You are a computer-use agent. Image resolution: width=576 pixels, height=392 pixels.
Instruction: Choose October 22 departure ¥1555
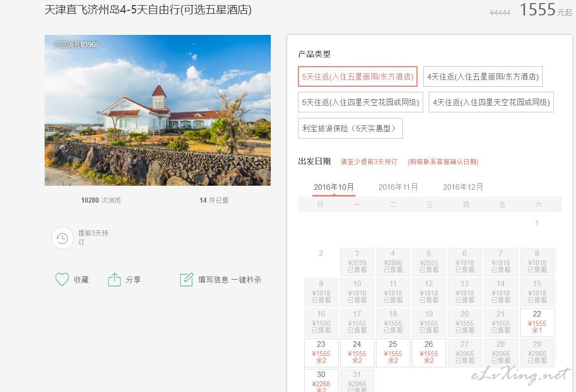537,323
